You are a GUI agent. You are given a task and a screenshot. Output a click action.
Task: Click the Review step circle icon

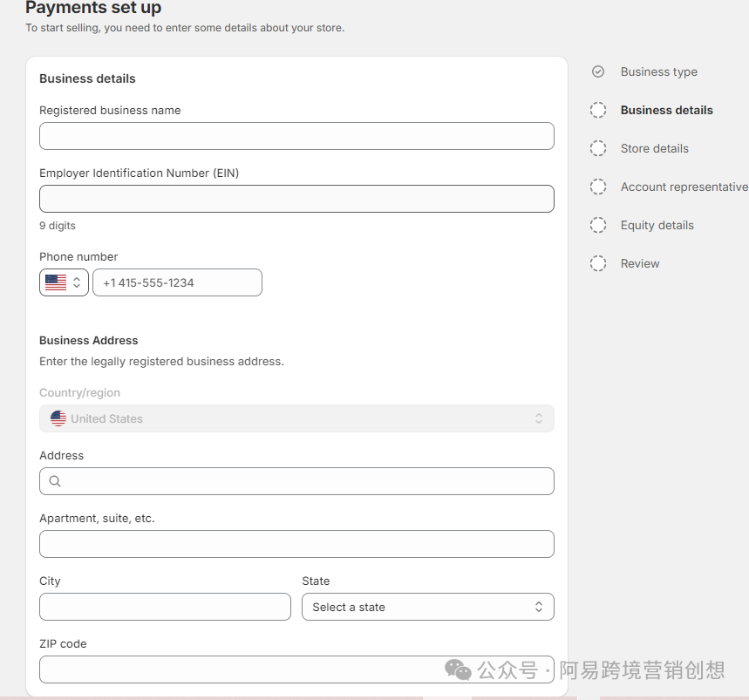(x=598, y=264)
